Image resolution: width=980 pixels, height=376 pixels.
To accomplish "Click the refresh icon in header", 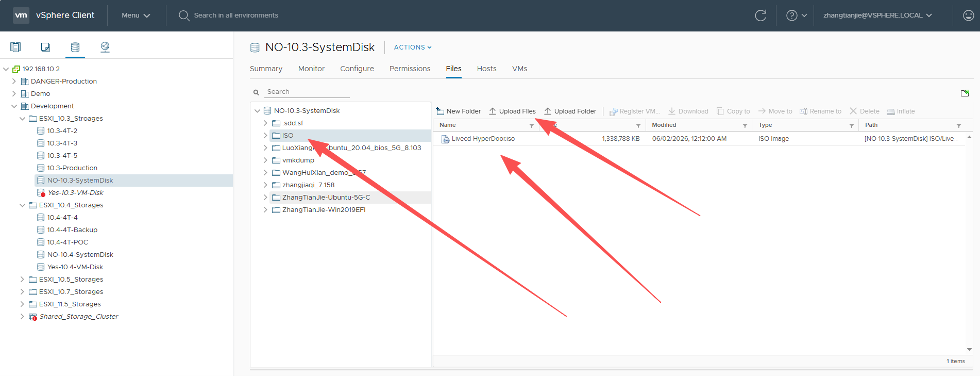I will point(761,15).
